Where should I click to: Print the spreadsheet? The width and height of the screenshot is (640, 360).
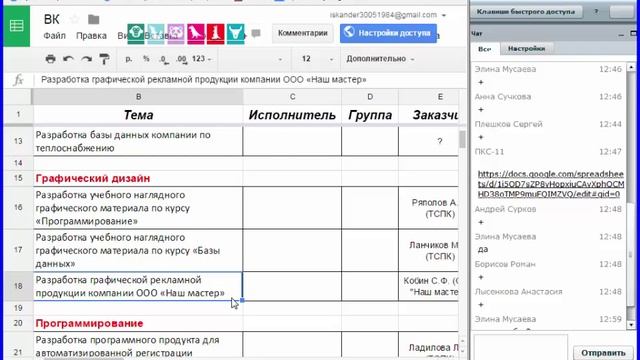(51, 59)
